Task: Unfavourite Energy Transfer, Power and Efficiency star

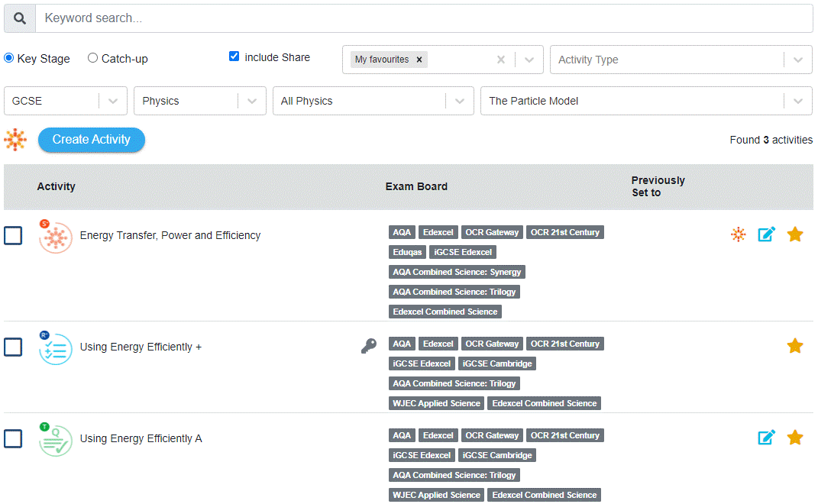Action: pyautogui.click(x=795, y=234)
